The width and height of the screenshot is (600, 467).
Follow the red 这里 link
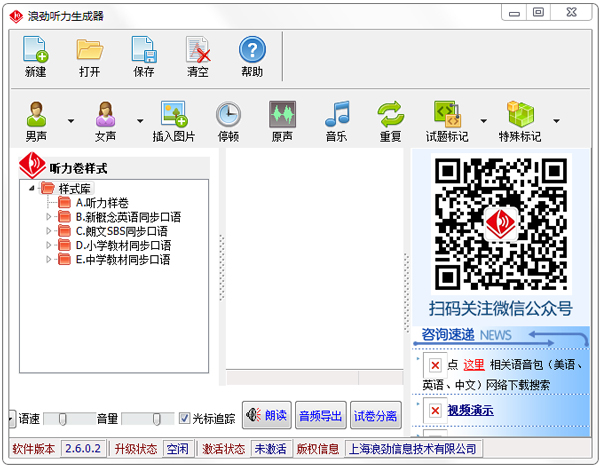(474, 365)
